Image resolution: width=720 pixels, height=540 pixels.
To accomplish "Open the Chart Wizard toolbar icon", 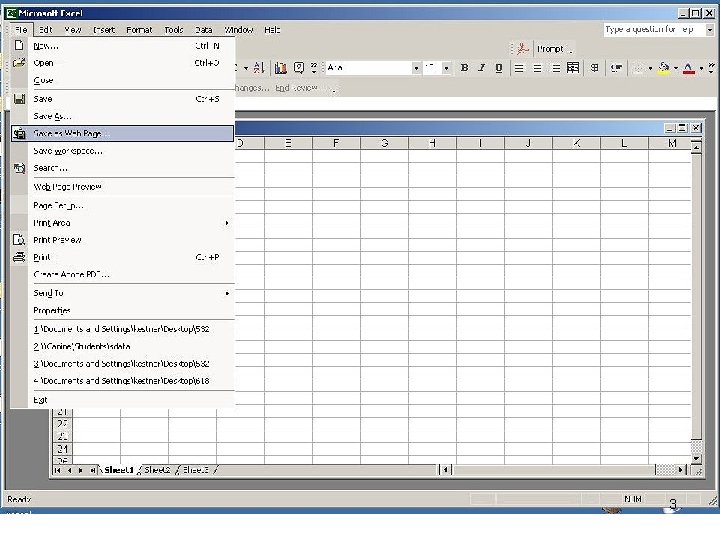I will pos(281,68).
